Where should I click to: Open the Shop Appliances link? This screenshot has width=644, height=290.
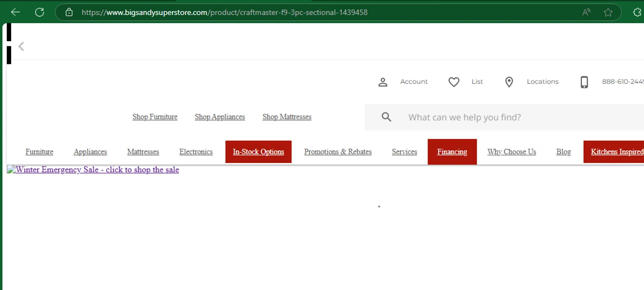point(220,117)
